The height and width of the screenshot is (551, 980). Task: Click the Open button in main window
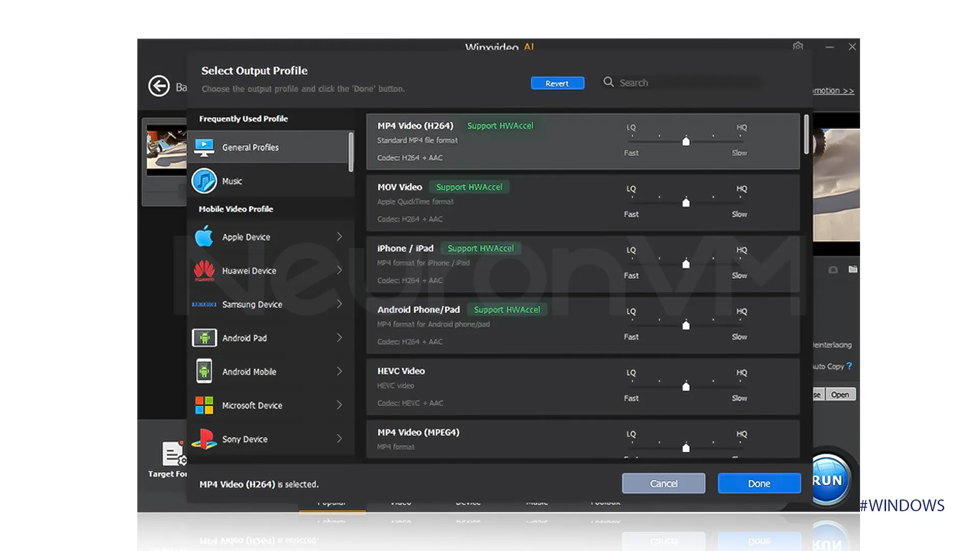840,394
